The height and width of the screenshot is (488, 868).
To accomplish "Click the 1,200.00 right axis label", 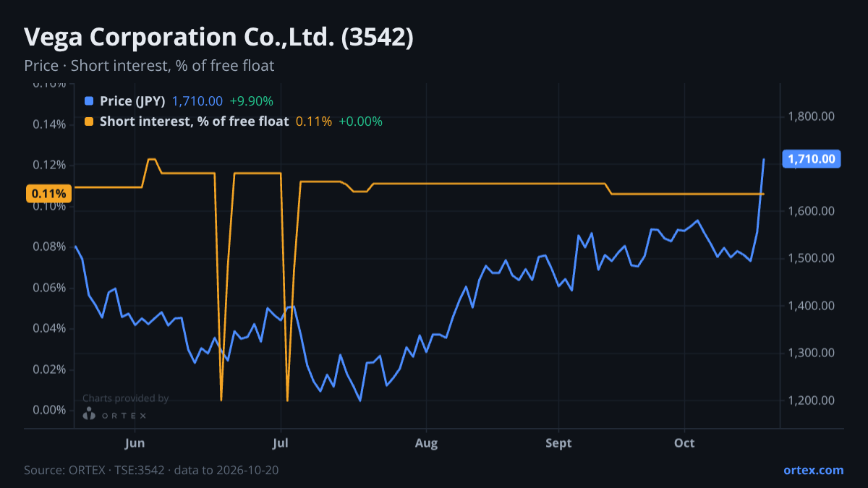I will (x=812, y=401).
